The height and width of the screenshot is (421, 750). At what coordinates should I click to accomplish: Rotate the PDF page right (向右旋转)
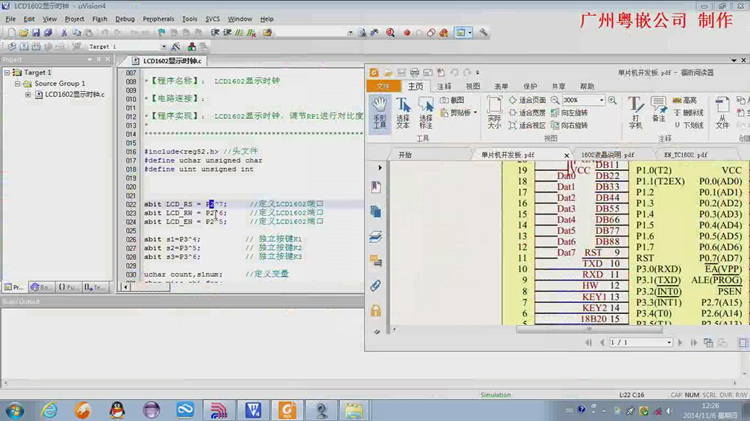point(569,125)
